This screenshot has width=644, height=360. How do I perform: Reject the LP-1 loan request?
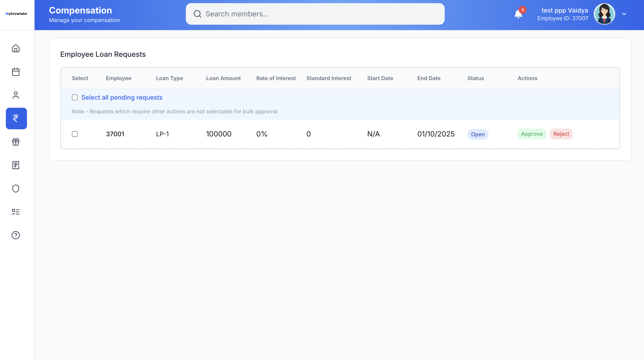pyautogui.click(x=561, y=134)
